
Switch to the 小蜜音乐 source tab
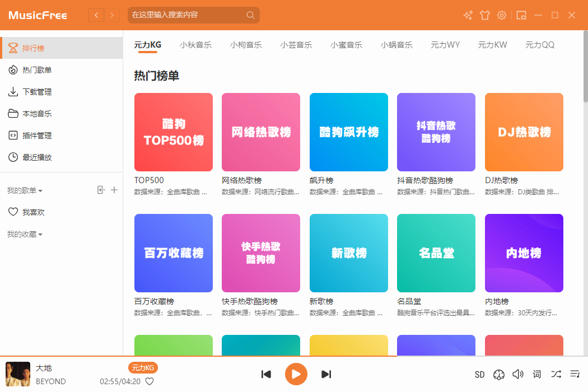click(346, 45)
